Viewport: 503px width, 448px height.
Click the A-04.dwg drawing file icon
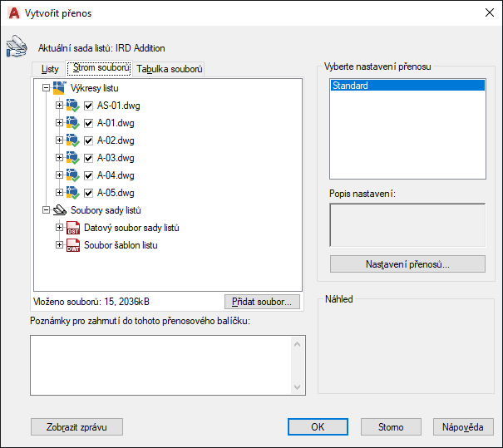pos(72,175)
